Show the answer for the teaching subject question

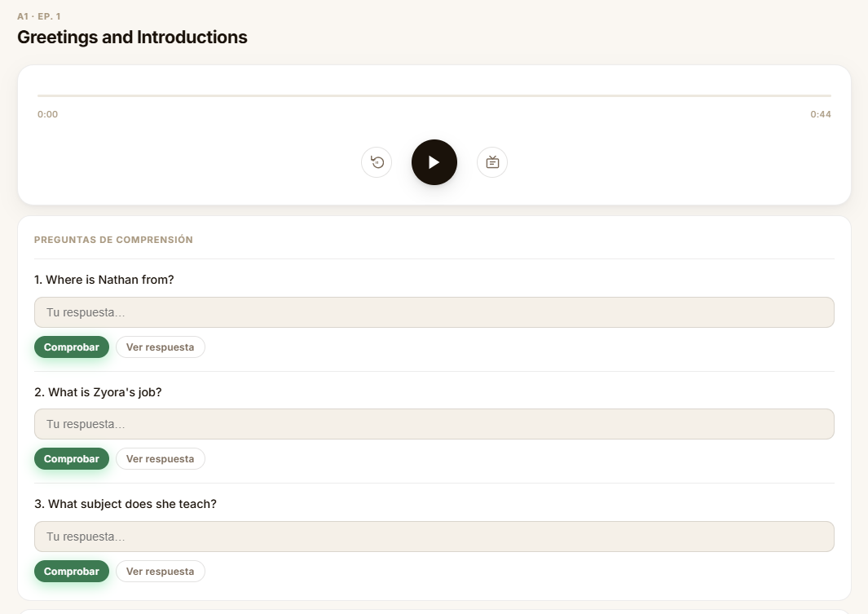pyautogui.click(x=160, y=572)
